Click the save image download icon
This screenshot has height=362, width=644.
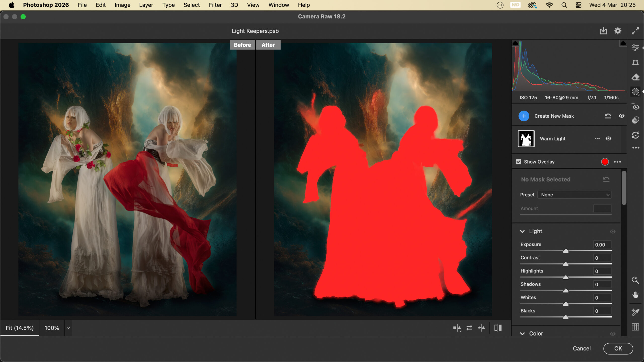coord(603,31)
